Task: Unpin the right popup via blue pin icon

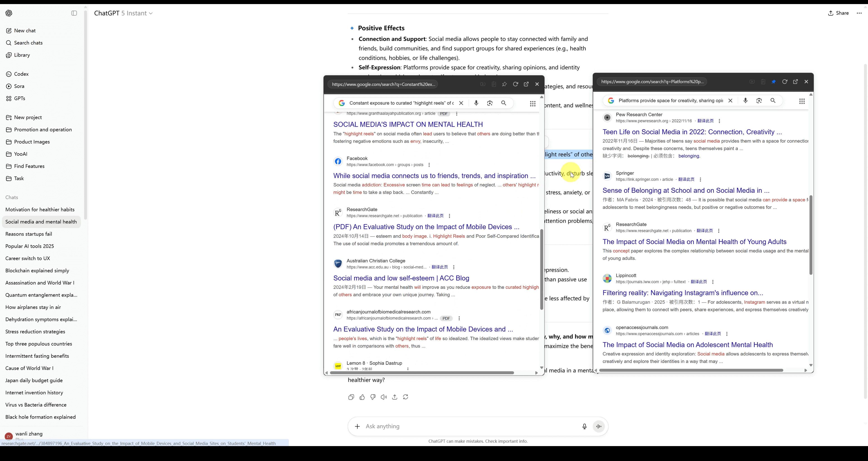Action: coord(774,82)
